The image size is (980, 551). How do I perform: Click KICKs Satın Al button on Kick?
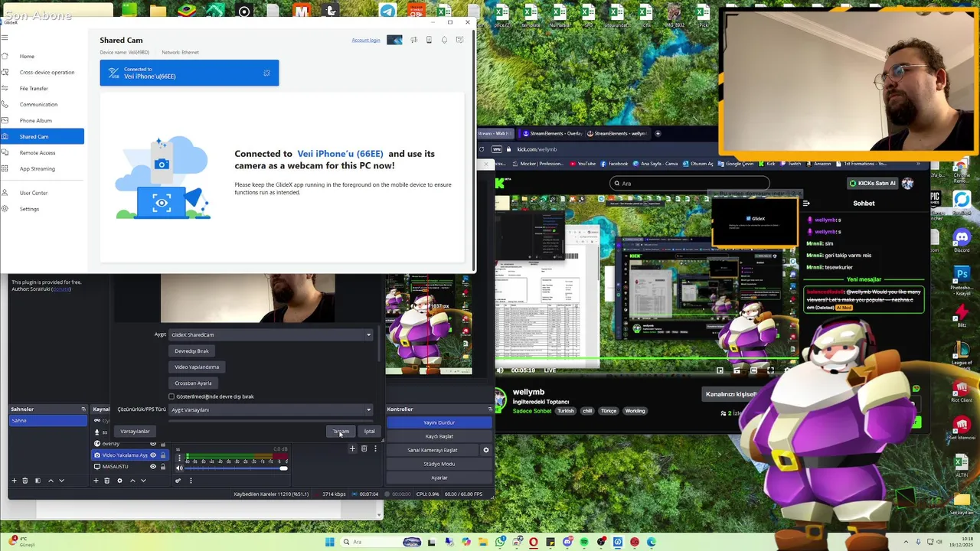pyautogui.click(x=872, y=183)
